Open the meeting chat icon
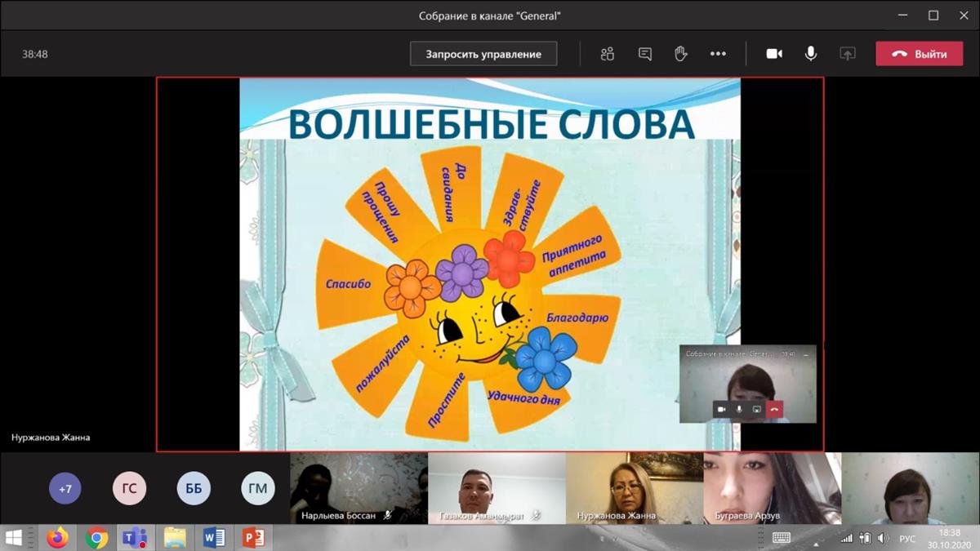The image size is (980, 551). coord(645,54)
